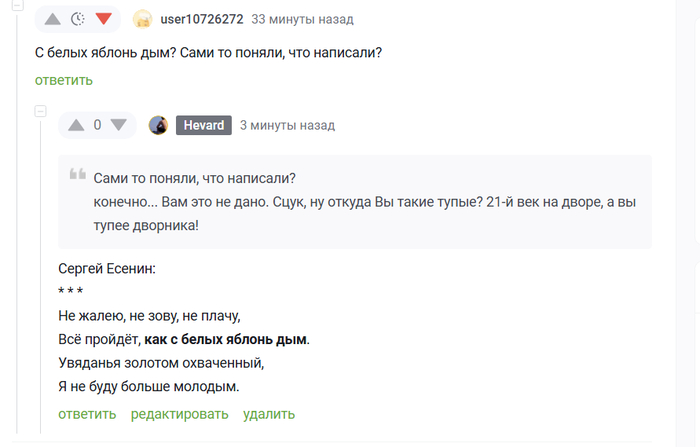
Task: Collapse the user10726272 comment thread
Action: (x=16, y=6)
